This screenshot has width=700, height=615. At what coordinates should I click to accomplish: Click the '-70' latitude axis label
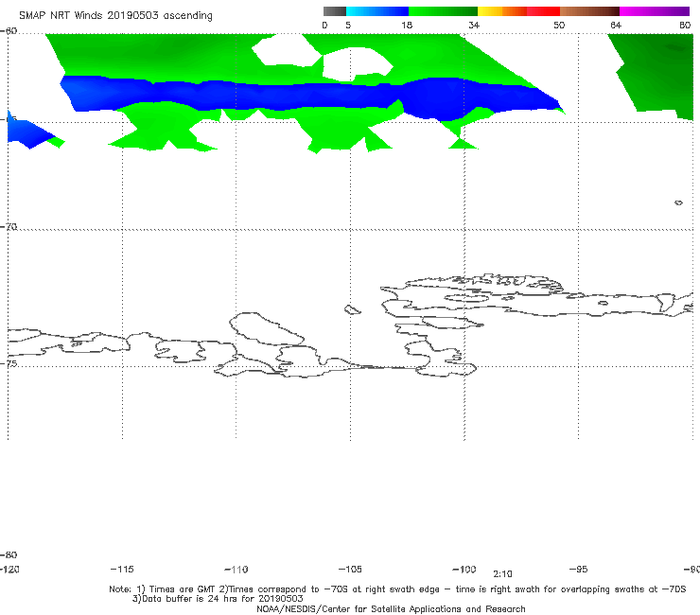(x=9, y=226)
